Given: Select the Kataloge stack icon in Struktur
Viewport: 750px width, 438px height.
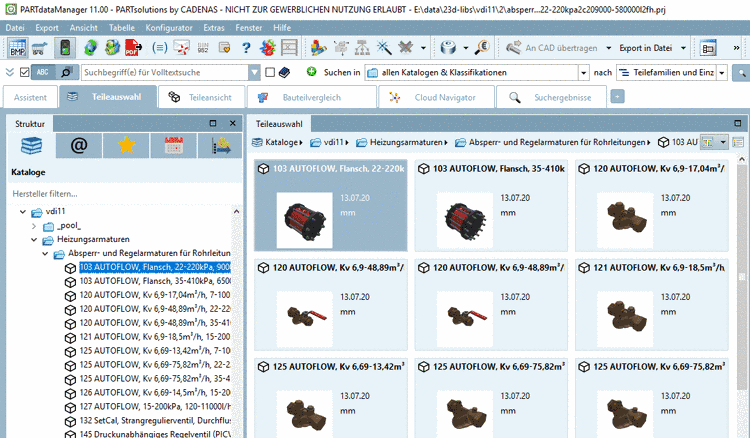Looking at the screenshot, I should click(x=31, y=145).
